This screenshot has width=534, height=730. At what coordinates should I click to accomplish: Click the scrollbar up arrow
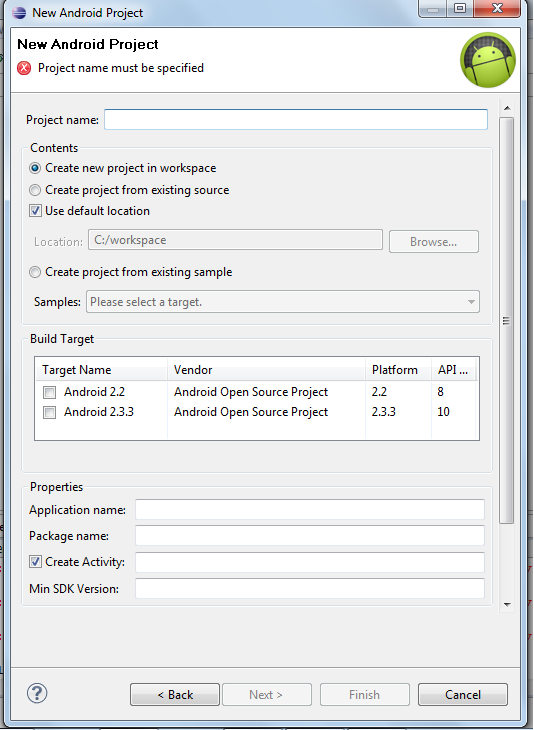pos(507,108)
